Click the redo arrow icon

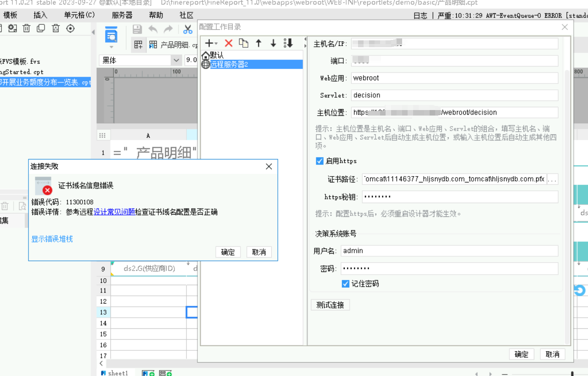pos(168,29)
